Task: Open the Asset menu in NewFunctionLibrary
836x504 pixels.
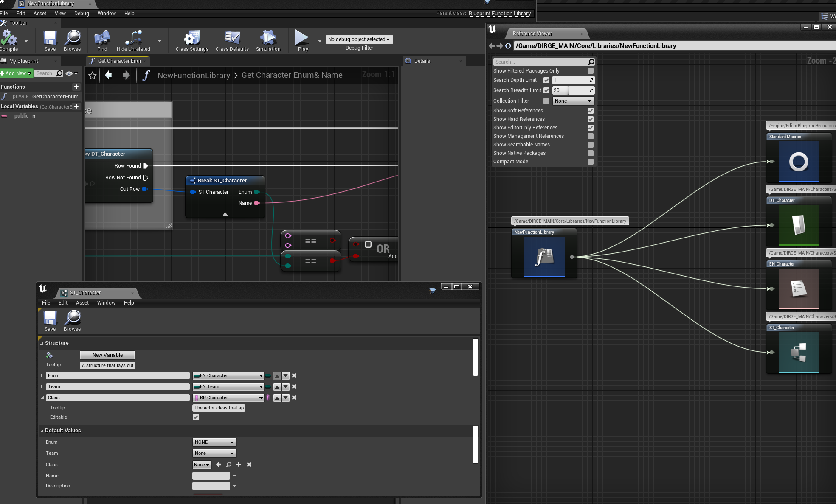Action: pyautogui.click(x=40, y=14)
